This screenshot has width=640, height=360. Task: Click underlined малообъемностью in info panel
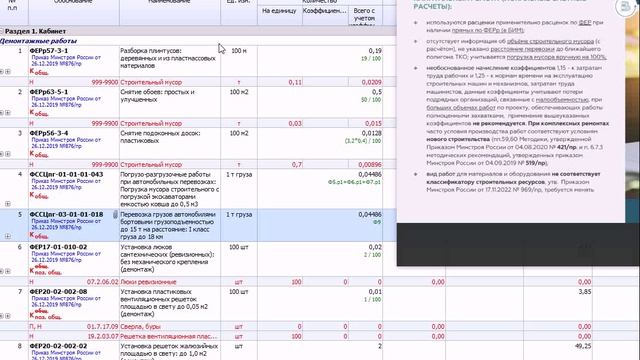(562, 100)
